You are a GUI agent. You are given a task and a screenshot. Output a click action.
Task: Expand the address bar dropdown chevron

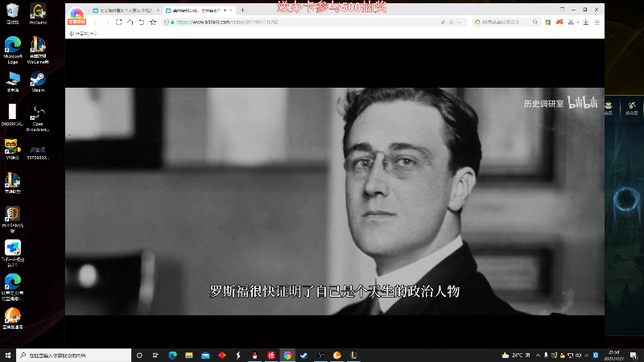tap(459, 23)
